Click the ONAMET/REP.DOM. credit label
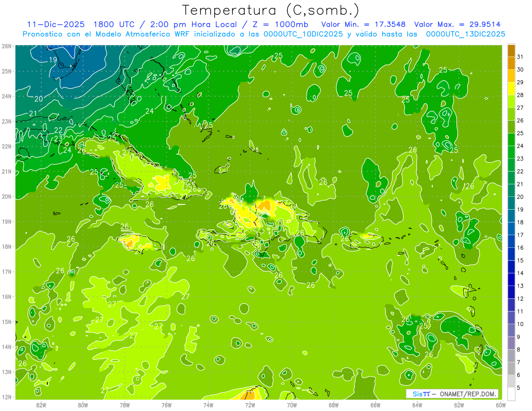The width and height of the screenshot is (532, 411). pyautogui.click(x=468, y=394)
